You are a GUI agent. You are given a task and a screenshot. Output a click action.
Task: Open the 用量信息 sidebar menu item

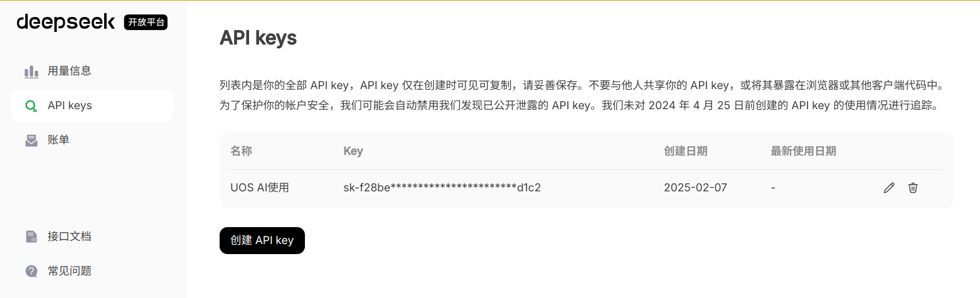click(92, 72)
